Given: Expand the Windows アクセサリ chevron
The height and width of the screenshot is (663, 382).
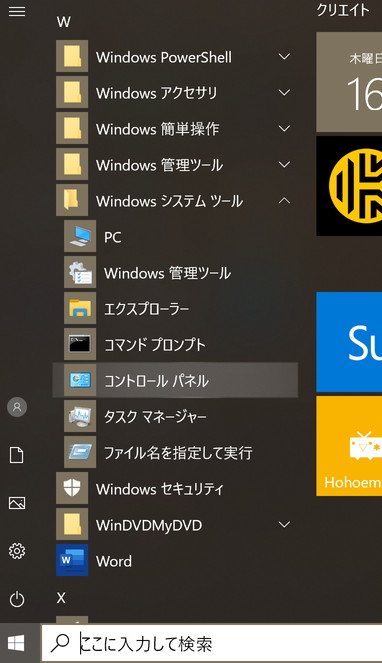Looking at the screenshot, I should 284,92.
